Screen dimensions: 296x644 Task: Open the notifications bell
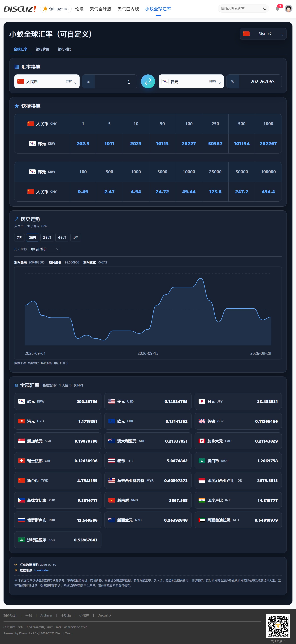point(278,9)
